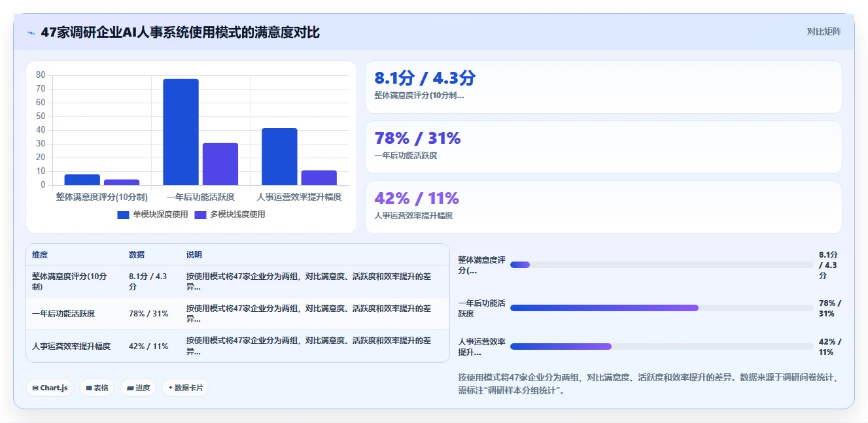Click the progress value 42% / 11% label
This screenshot has height=423, width=868.
[x=830, y=347]
